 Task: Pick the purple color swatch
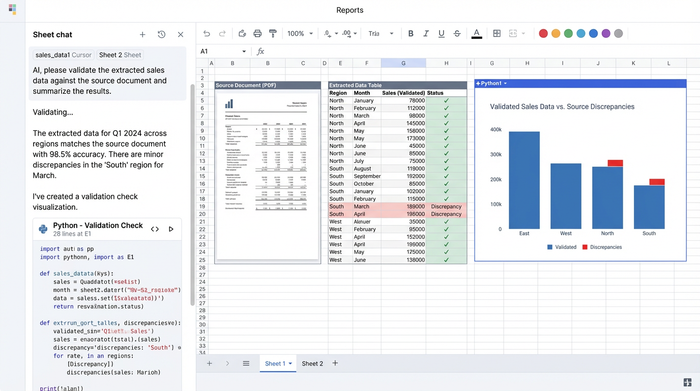click(606, 33)
